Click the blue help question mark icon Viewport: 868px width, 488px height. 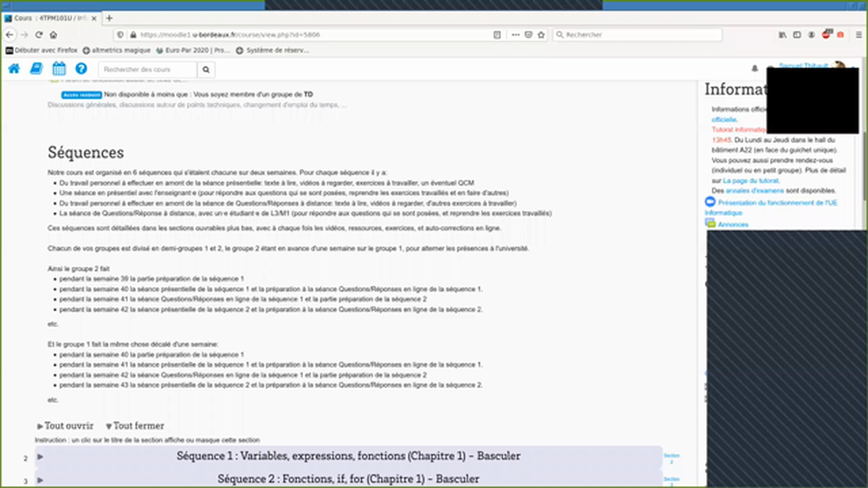click(x=81, y=68)
